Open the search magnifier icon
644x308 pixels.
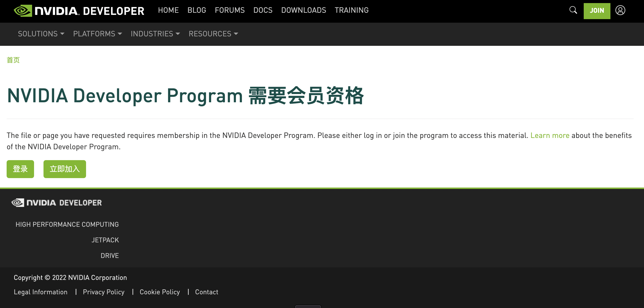point(573,10)
